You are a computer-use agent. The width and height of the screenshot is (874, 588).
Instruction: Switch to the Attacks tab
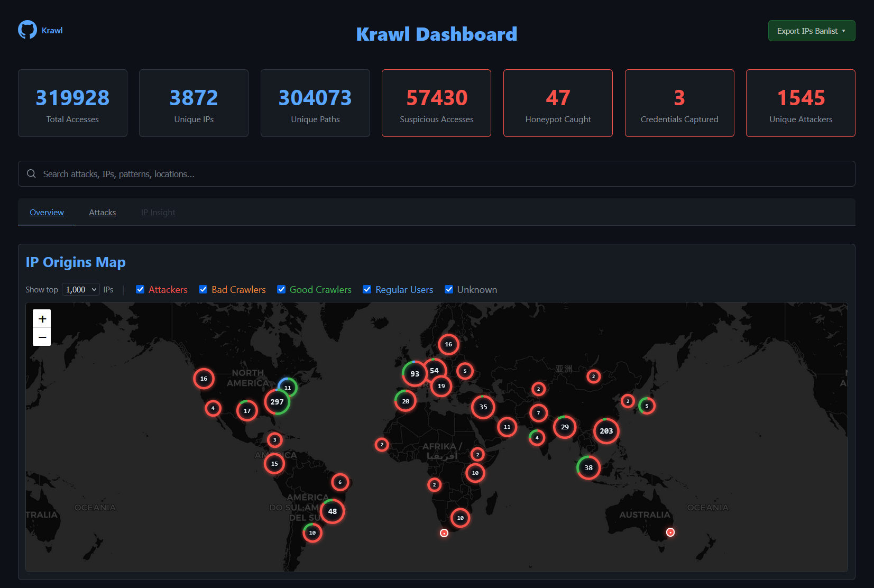click(102, 212)
